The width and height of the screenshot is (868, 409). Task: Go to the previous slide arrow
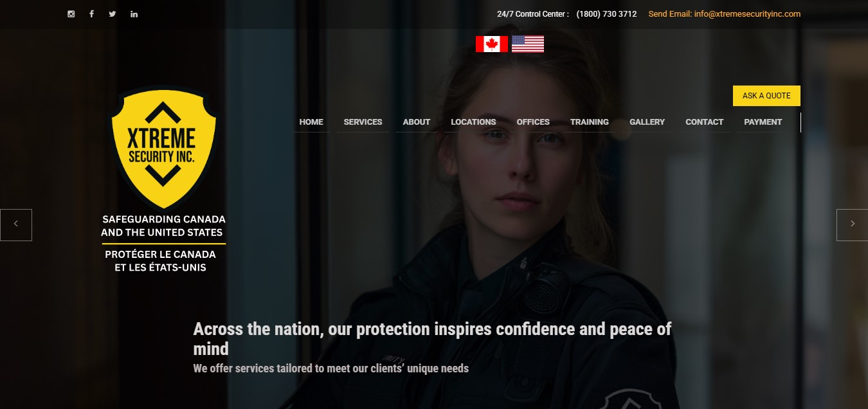[x=16, y=225]
